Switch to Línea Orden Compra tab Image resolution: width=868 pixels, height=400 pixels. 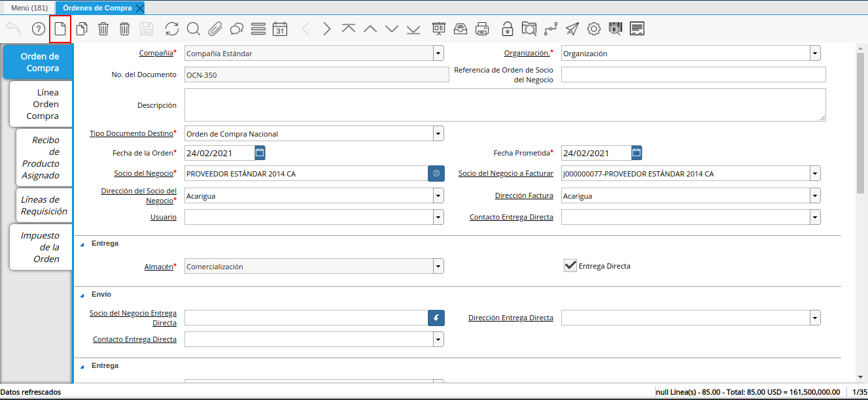pos(42,104)
